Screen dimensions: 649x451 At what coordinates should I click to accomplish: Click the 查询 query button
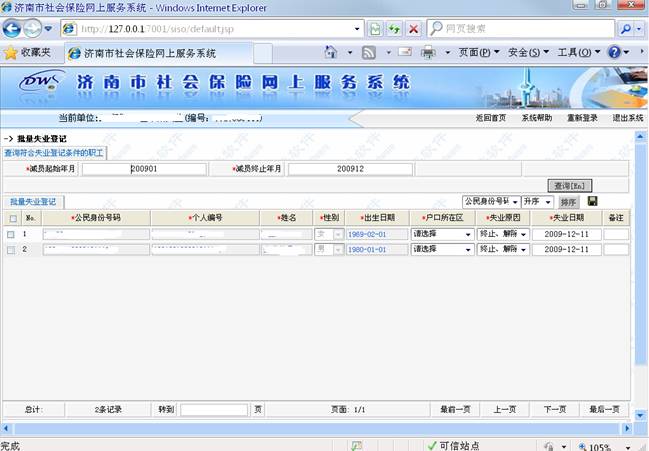coord(570,186)
